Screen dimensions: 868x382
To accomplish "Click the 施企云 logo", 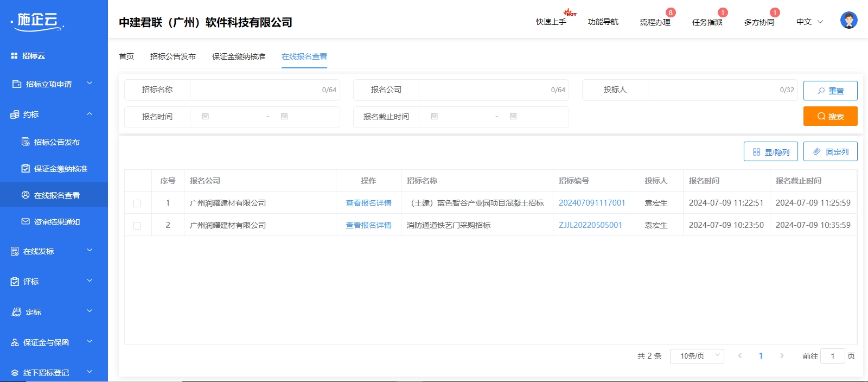I will [37, 21].
